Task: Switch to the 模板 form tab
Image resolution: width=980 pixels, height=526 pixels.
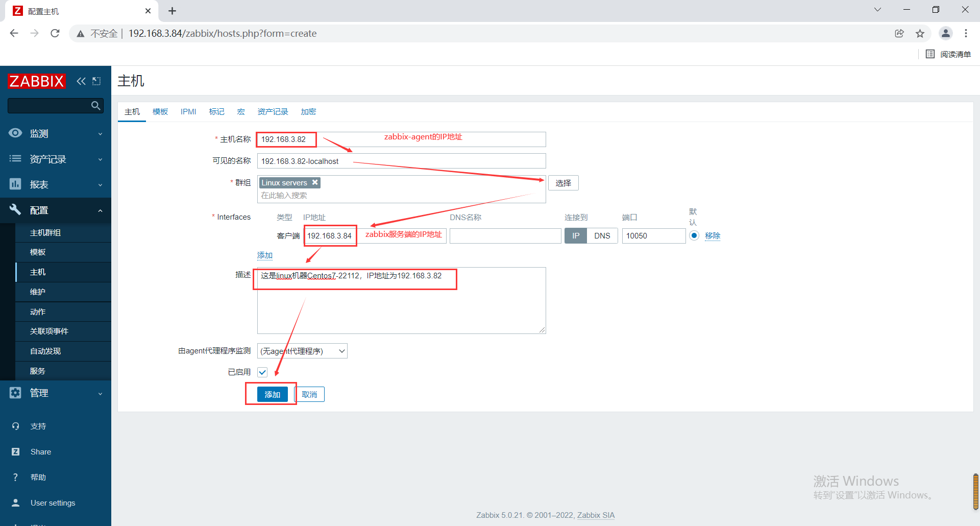Action: [x=160, y=111]
